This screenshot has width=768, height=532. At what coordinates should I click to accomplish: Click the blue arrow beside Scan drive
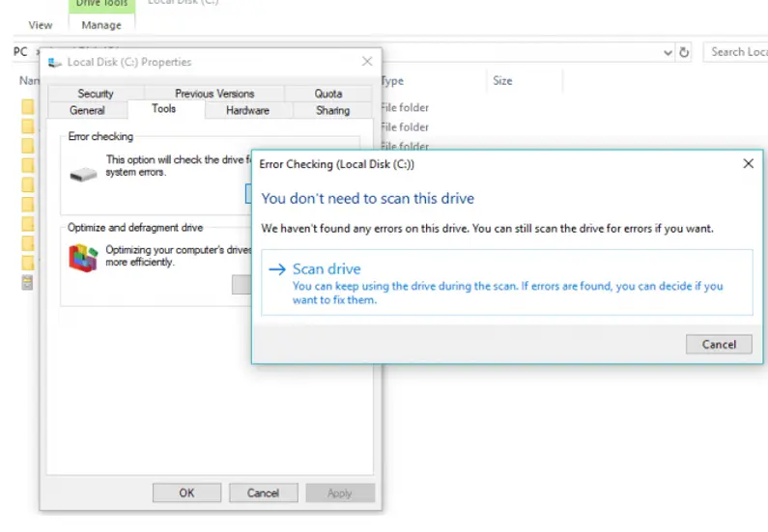(x=277, y=269)
